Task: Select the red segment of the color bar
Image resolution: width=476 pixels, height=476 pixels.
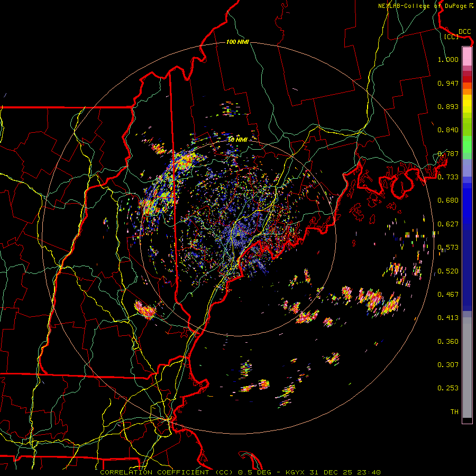Action: (467, 79)
